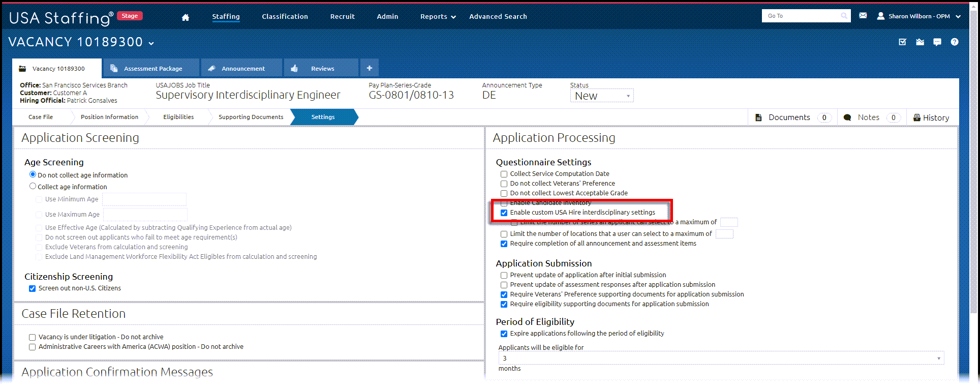Screen dimensions: 980x388
Task: Click the open envelope header icon
Action: tap(920, 42)
